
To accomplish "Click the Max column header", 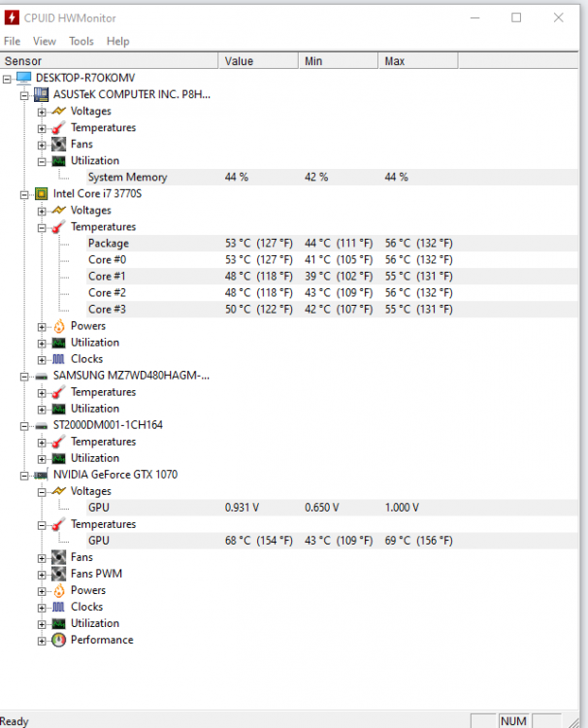I will tap(418, 61).
